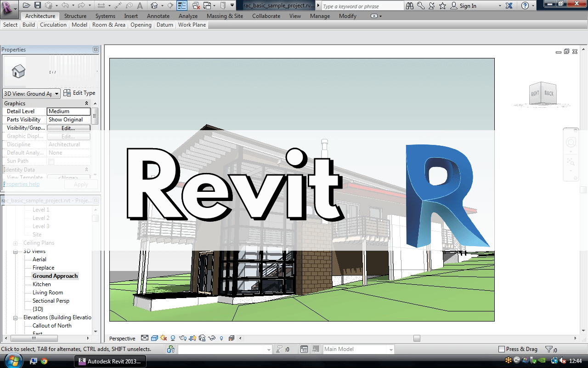Switch to the Annotate ribbon tab

click(158, 16)
